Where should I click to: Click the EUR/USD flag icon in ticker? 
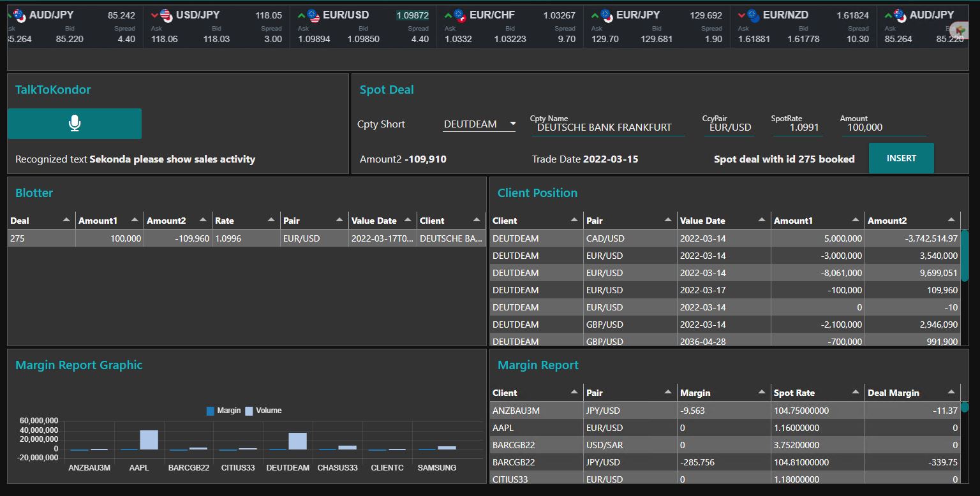(x=313, y=15)
